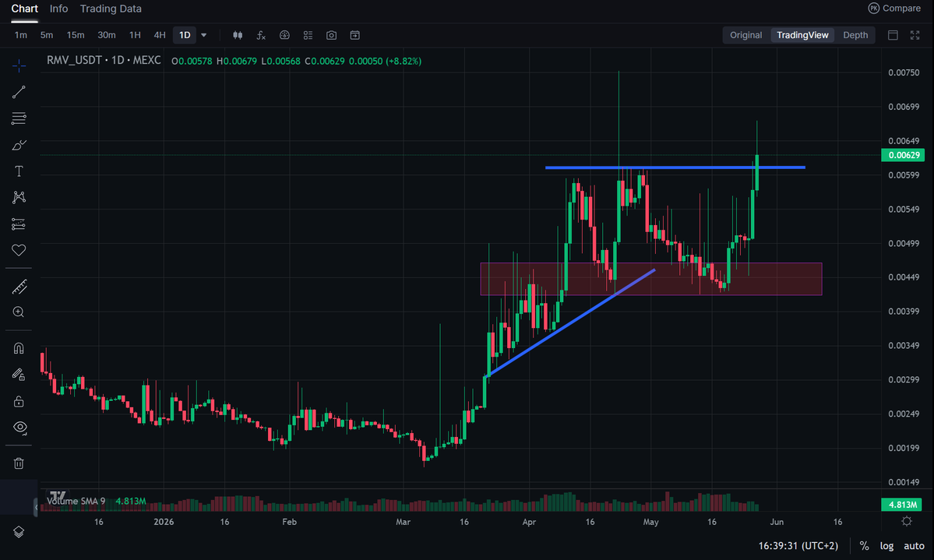Screen dimensions: 934x560
Task: Toggle the chart panel layout icon
Action: point(893,35)
